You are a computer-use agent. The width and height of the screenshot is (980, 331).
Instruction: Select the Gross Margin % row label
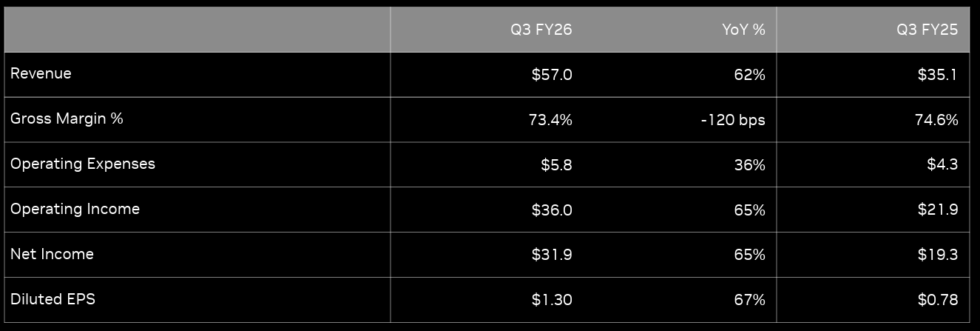pos(67,118)
